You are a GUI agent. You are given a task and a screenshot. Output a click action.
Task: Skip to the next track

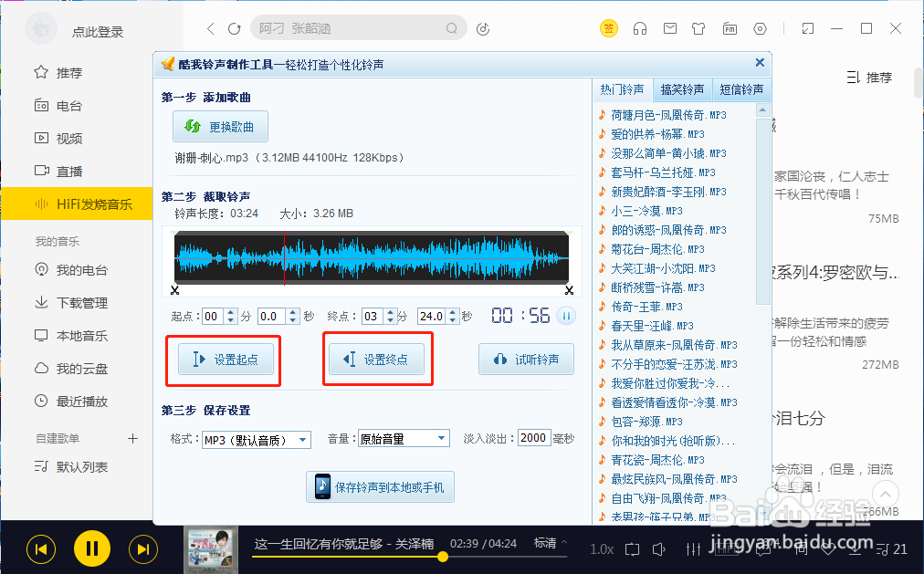(143, 549)
